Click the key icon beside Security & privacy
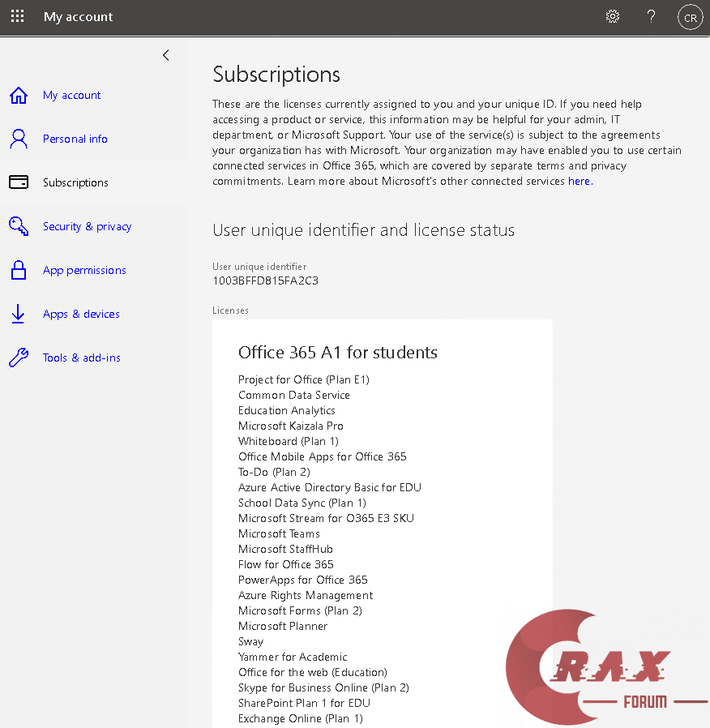This screenshot has width=710, height=728. (x=19, y=226)
